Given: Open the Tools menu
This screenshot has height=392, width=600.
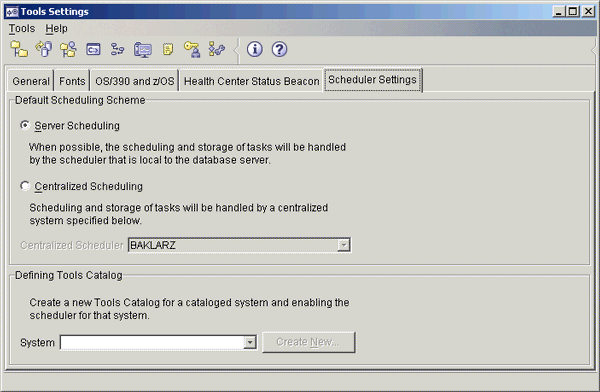Looking at the screenshot, I should pos(22,28).
